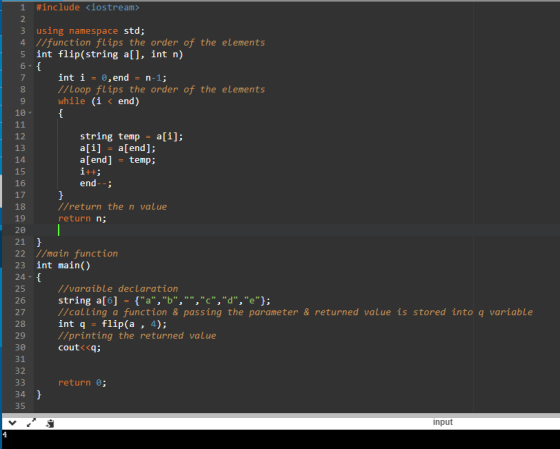
Task: Click the 'string a[6]' array initialization line
Action: 164,300
